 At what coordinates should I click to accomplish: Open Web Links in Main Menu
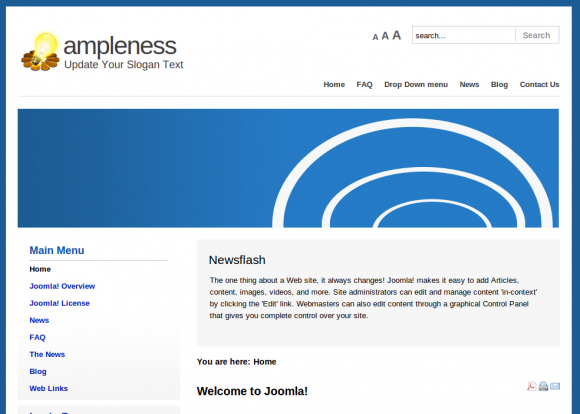click(48, 388)
